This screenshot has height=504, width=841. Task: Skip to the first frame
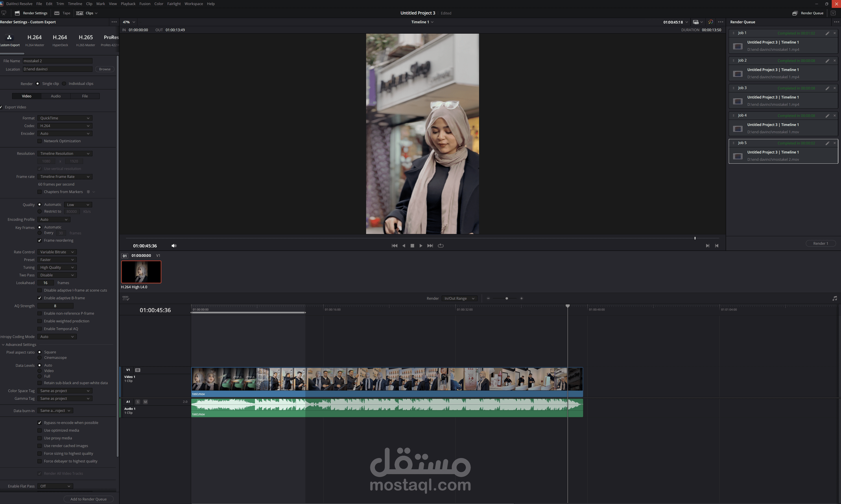[394, 246]
